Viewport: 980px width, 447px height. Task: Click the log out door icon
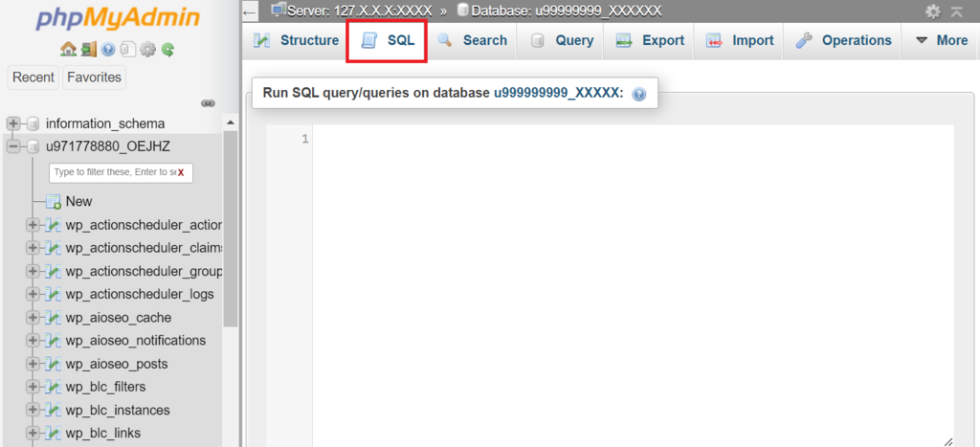tap(88, 49)
